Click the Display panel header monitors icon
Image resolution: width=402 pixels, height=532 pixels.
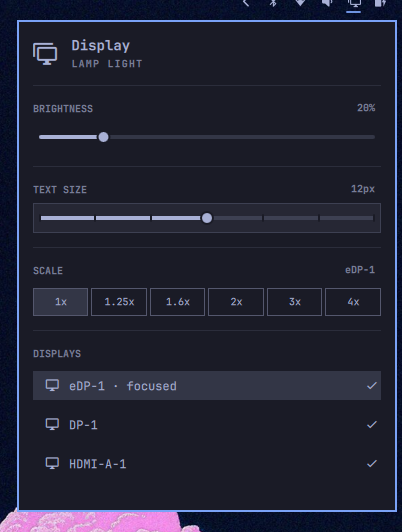click(45, 54)
